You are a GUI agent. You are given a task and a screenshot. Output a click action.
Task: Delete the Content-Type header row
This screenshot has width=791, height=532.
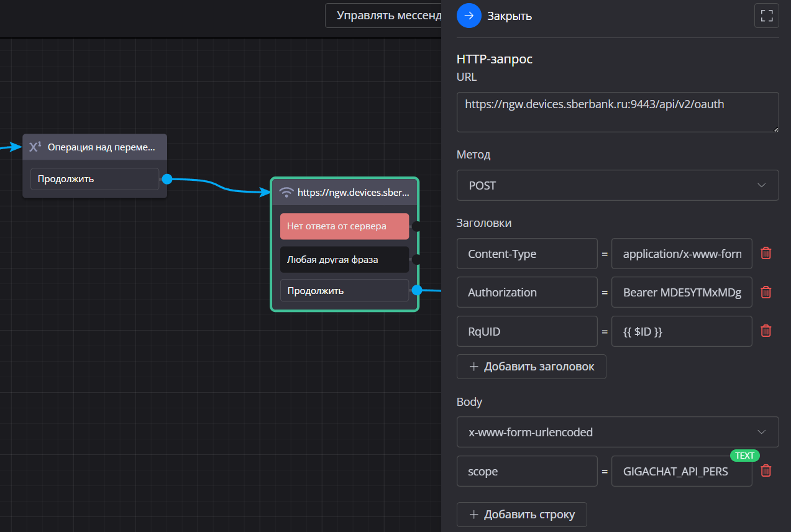(766, 254)
